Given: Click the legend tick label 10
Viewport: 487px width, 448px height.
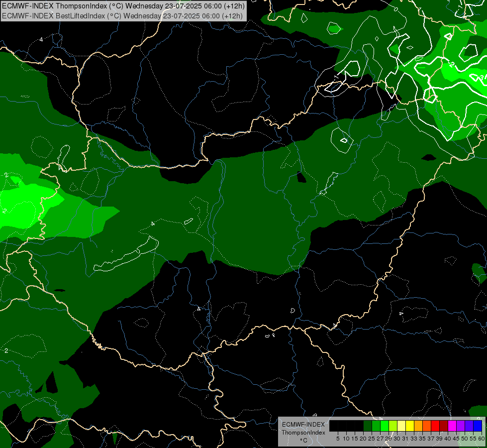Looking at the screenshot, I should pyautogui.click(x=346, y=439).
